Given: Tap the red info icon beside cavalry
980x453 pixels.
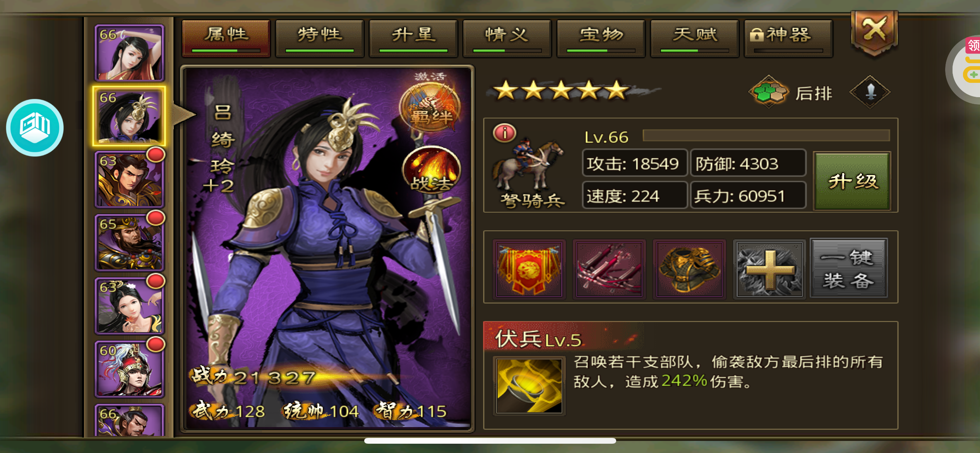Looking at the screenshot, I should point(504,133).
